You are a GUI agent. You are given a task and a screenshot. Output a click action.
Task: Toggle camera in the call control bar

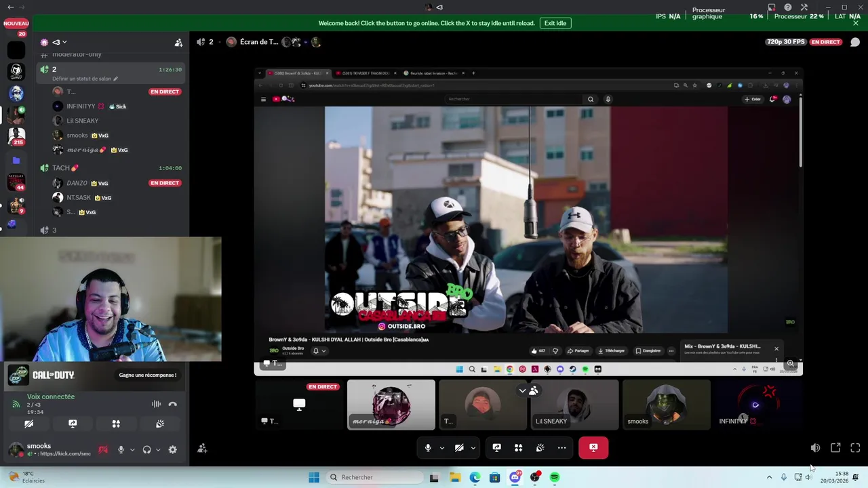pos(459,447)
